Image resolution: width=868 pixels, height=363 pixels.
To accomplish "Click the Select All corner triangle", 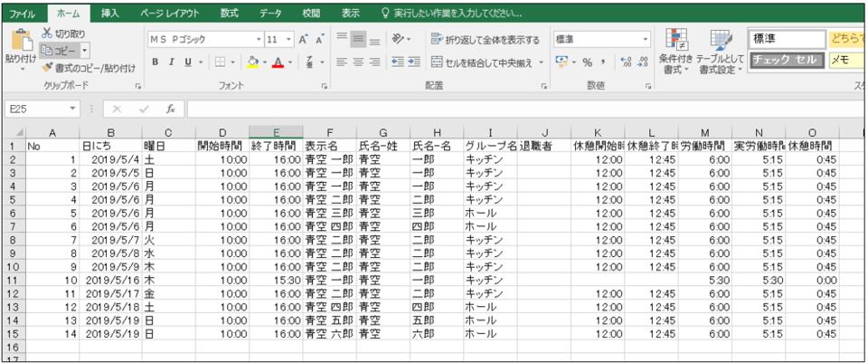I will [19, 132].
